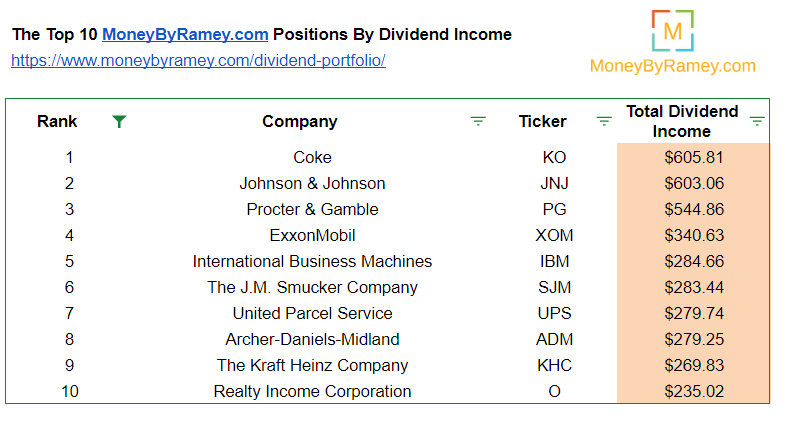Select the KHC ticker cell
This screenshot has height=423, width=787.
(554, 365)
